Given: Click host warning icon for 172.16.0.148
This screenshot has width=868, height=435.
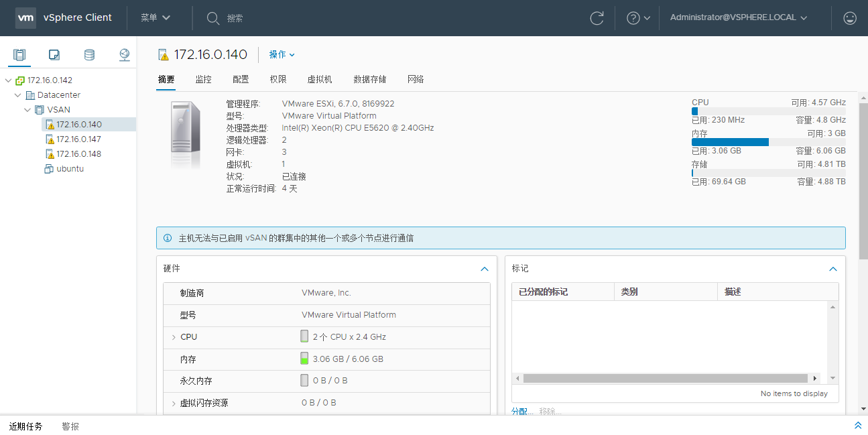Looking at the screenshot, I should [50, 154].
